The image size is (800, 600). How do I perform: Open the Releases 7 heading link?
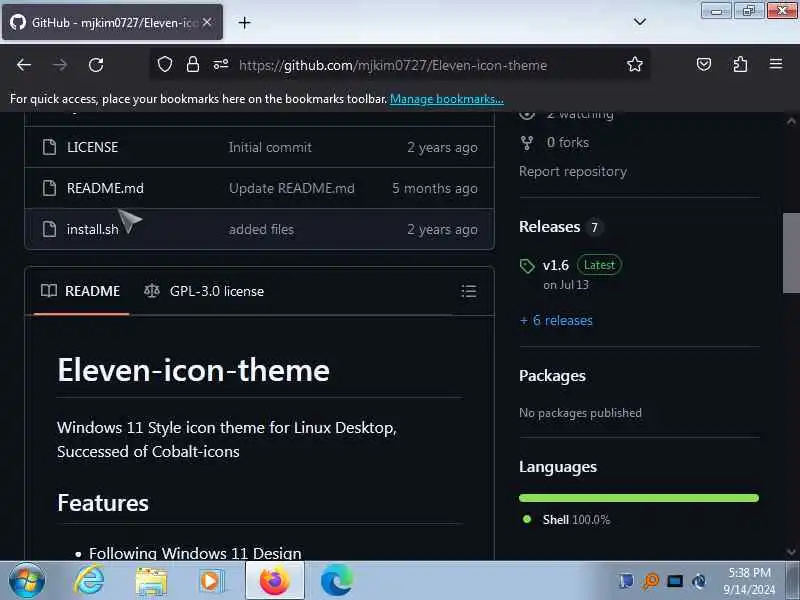[560, 227]
